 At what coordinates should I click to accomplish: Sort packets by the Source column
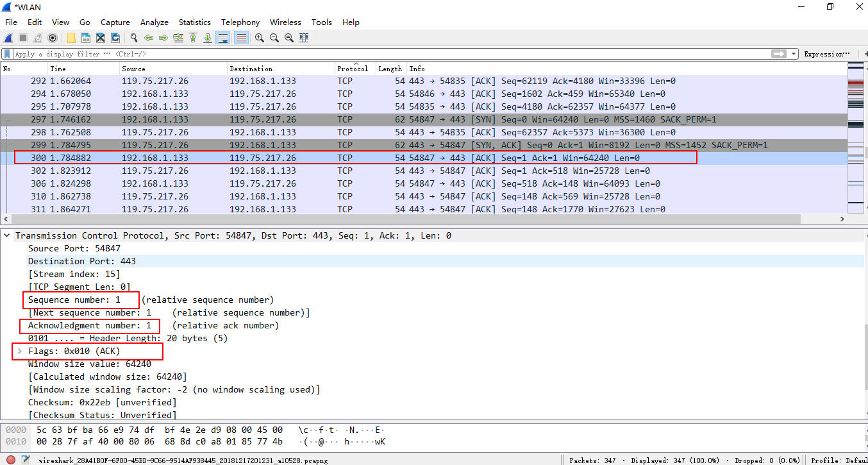pyautogui.click(x=174, y=69)
